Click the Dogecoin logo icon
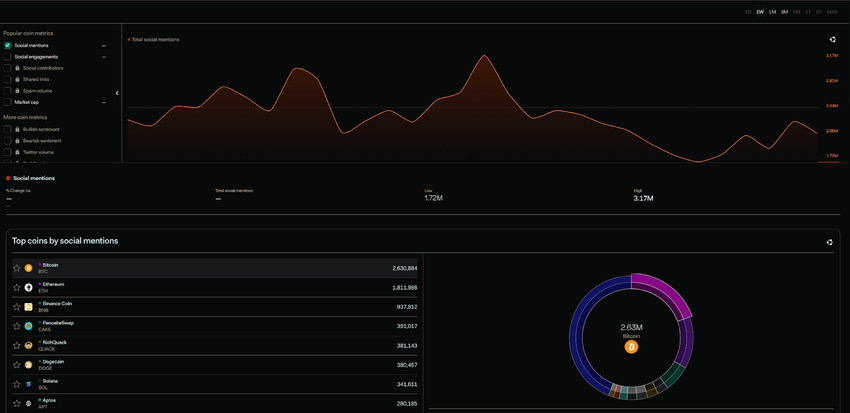The image size is (850, 413). click(x=29, y=365)
